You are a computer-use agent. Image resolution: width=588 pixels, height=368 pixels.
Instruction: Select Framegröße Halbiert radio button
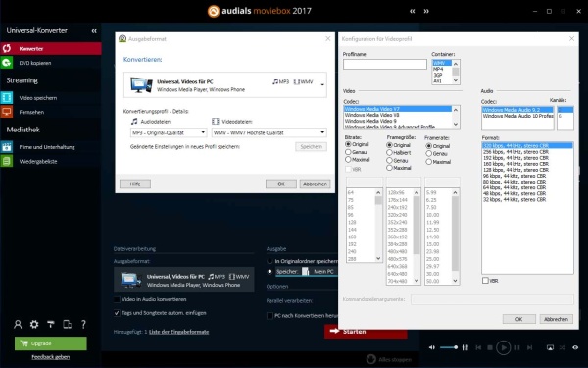[x=389, y=152]
